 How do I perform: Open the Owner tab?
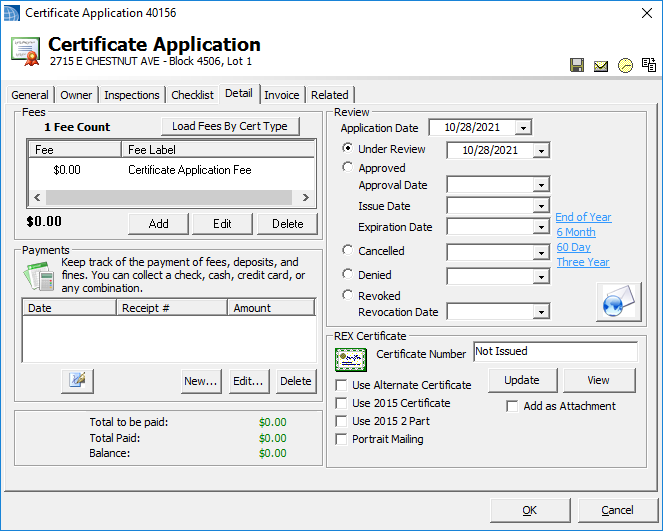tap(76, 95)
